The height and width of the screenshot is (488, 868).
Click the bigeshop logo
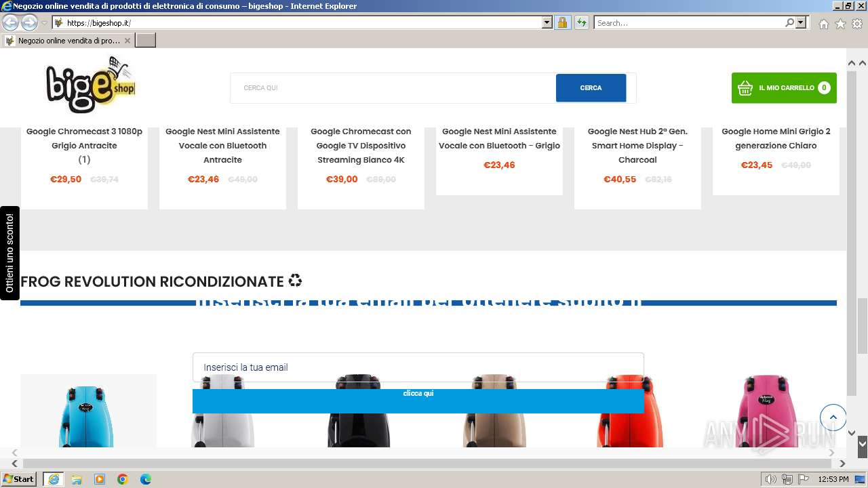pyautogui.click(x=91, y=86)
